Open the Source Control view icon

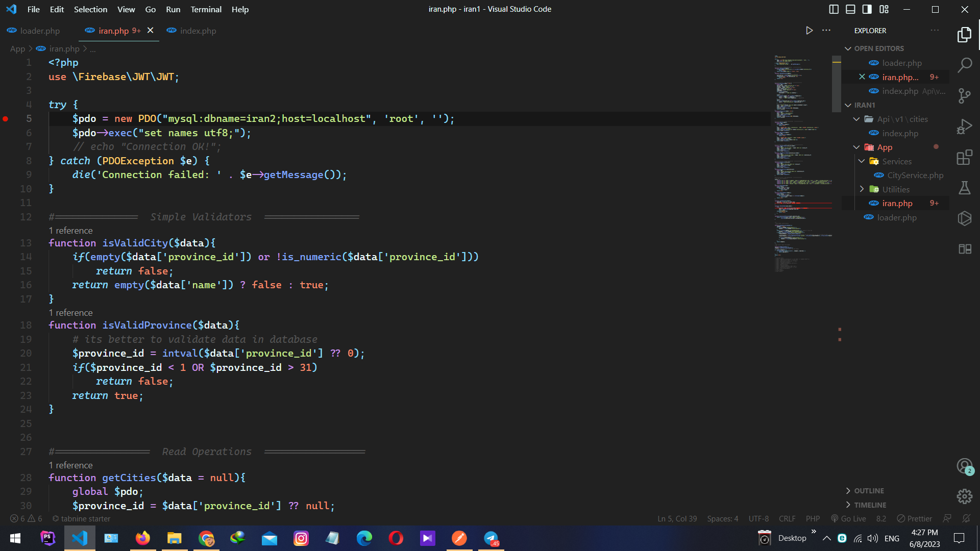point(964,96)
